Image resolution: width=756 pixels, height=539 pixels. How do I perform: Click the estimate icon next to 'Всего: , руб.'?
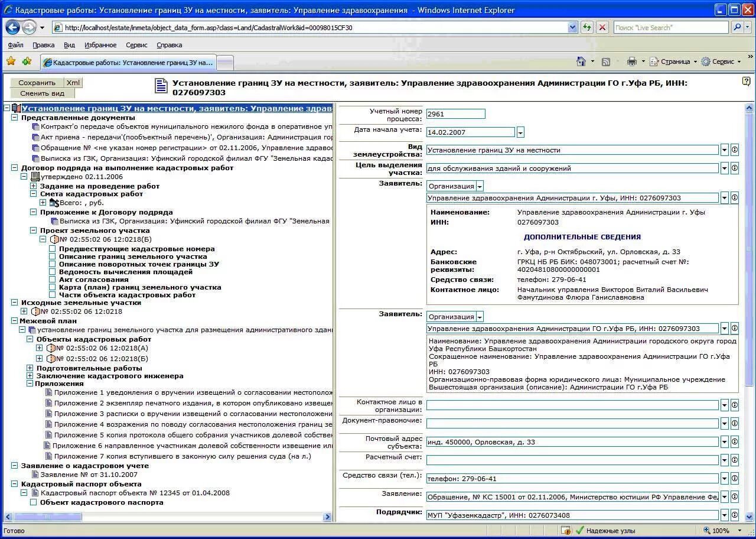[54, 203]
